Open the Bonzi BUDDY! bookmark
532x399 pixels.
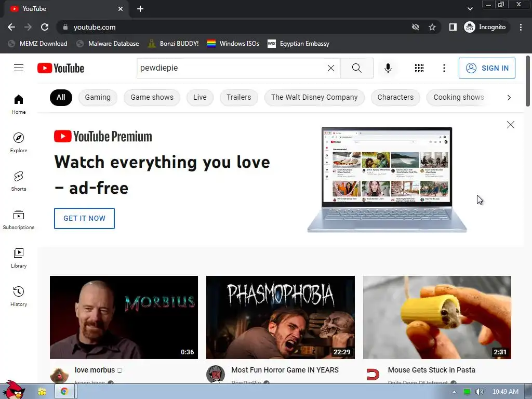coord(173,44)
